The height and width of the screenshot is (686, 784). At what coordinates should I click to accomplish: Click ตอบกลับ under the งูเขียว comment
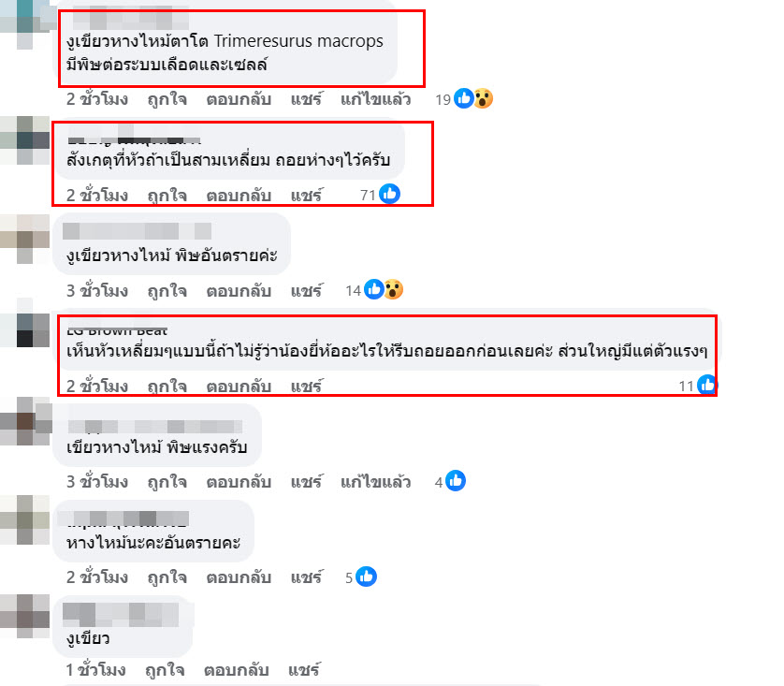[x=237, y=669]
